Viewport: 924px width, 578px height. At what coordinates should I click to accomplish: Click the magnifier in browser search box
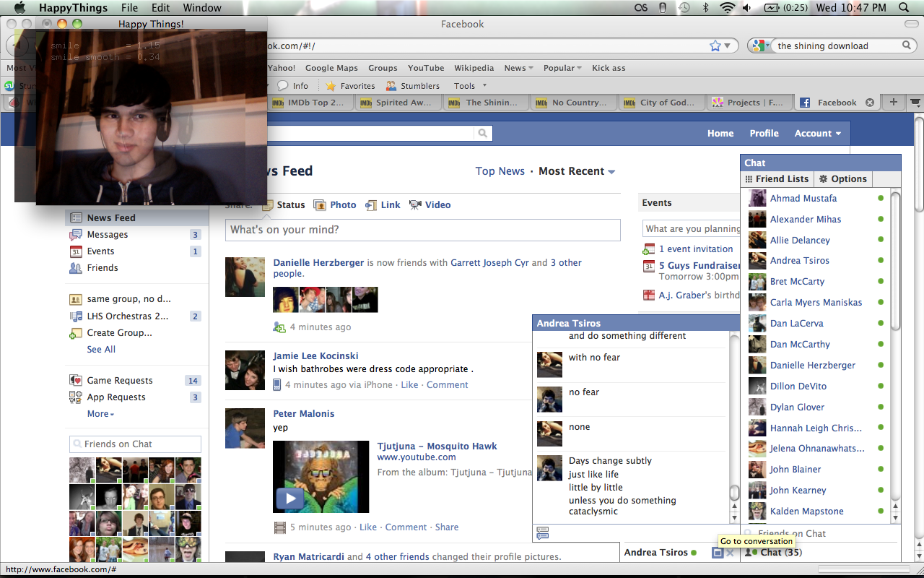coord(907,46)
